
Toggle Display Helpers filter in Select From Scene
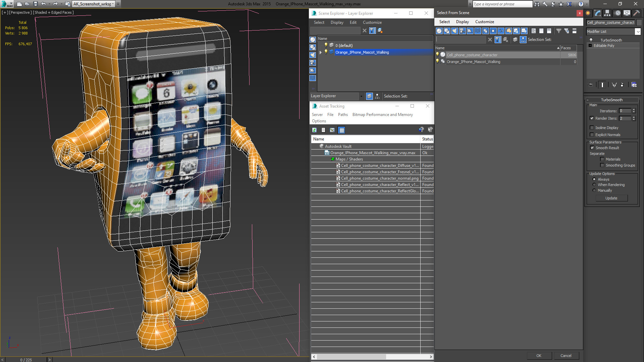(470, 31)
